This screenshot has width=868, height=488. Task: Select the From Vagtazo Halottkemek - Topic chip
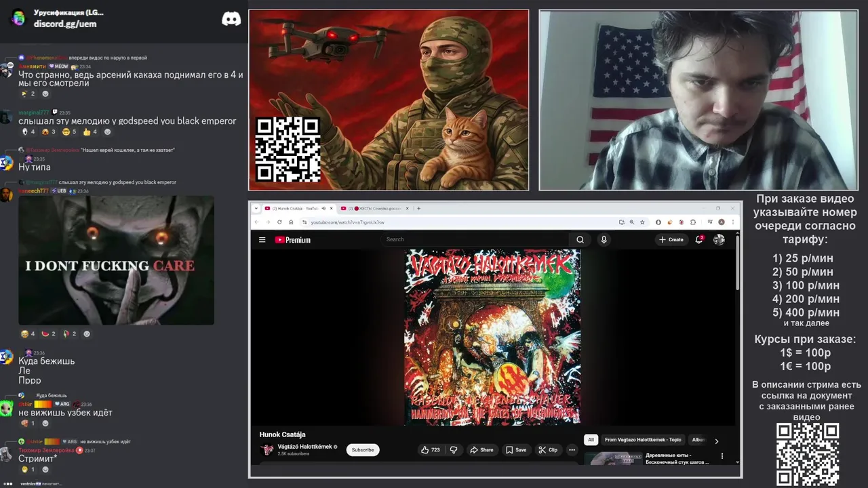[643, 440]
